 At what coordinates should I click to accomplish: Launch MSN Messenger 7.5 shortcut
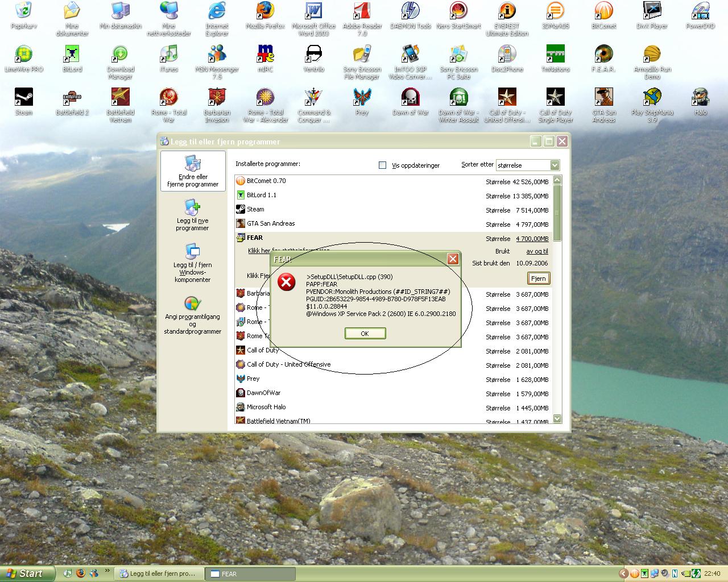pos(217,61)
